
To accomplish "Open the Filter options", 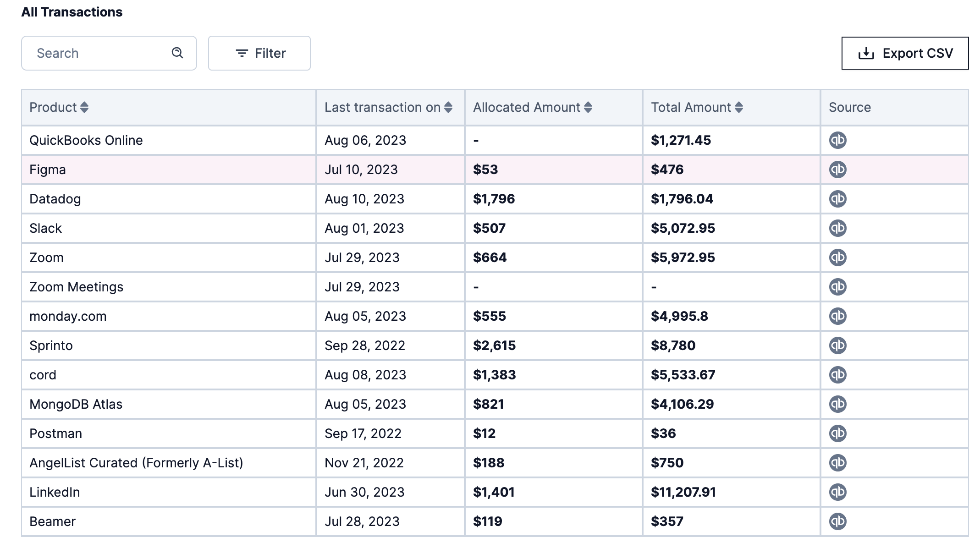I will [x=259, y=53].
